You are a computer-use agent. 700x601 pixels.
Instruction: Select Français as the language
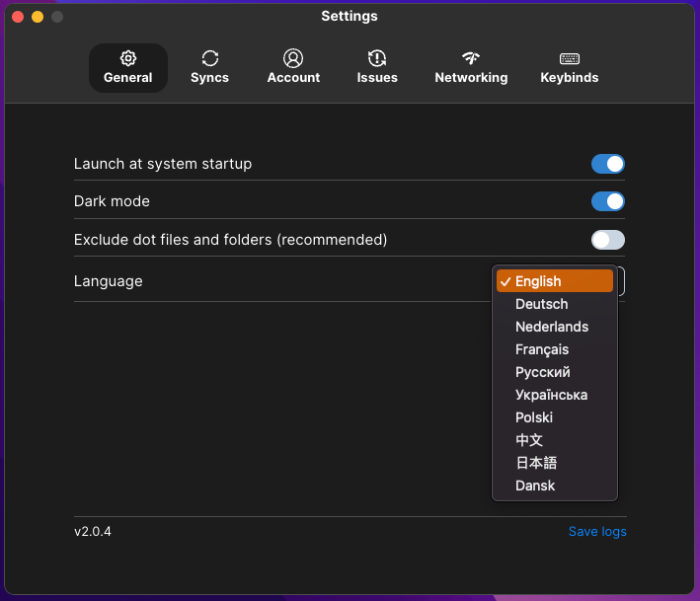click(555, 349)
